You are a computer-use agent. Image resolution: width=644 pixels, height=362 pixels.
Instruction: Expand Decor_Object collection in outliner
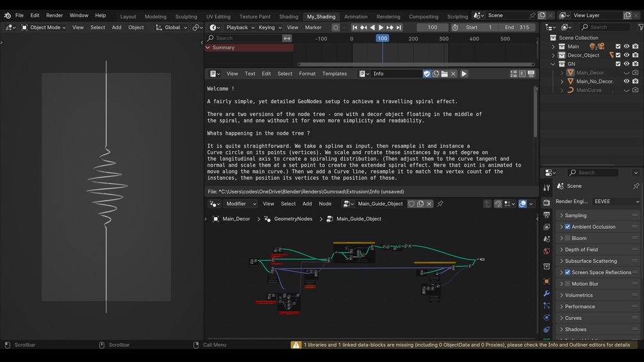(x=553, y=55)
